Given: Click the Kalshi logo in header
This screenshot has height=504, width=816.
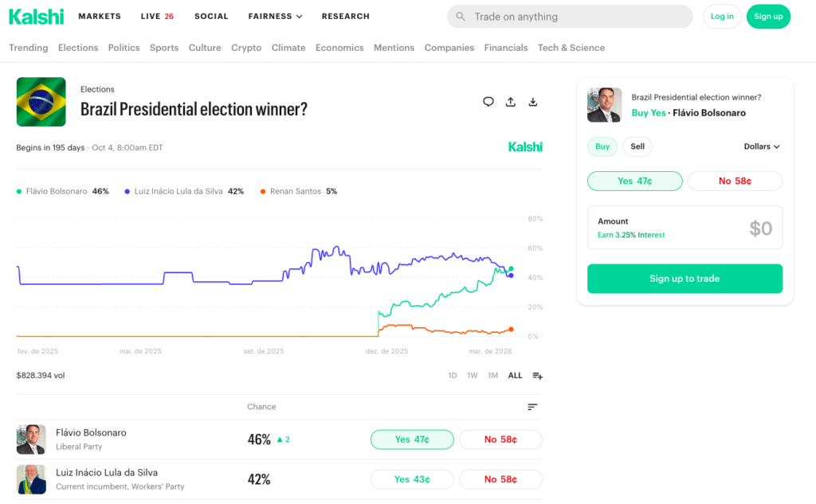Looking at the screenshot, I should pos(36,16).
